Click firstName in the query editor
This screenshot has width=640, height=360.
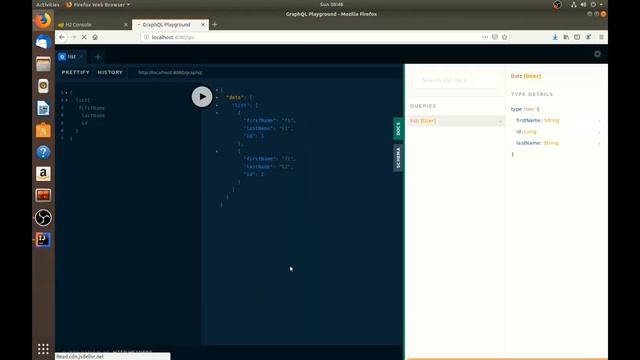[x=92, y=108]
